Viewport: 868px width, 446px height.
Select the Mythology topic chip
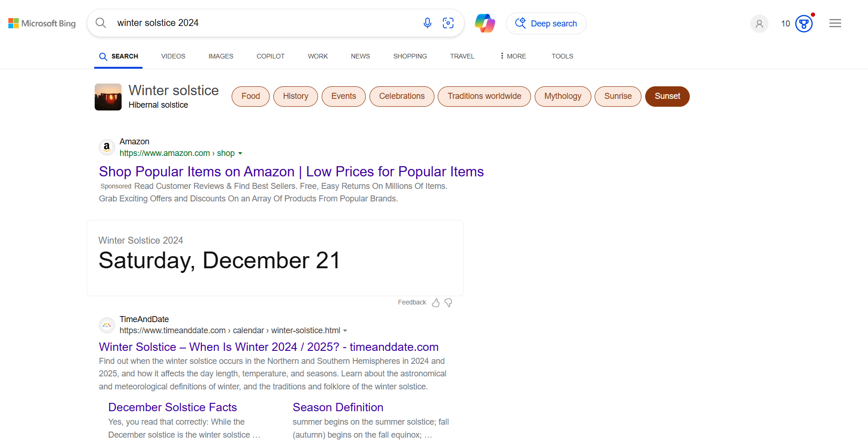coord(563,96)
